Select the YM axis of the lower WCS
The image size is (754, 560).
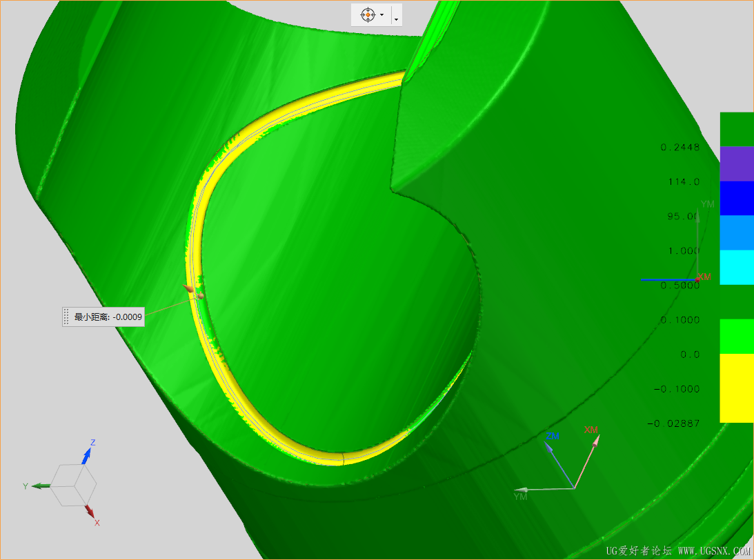point(544,490)
